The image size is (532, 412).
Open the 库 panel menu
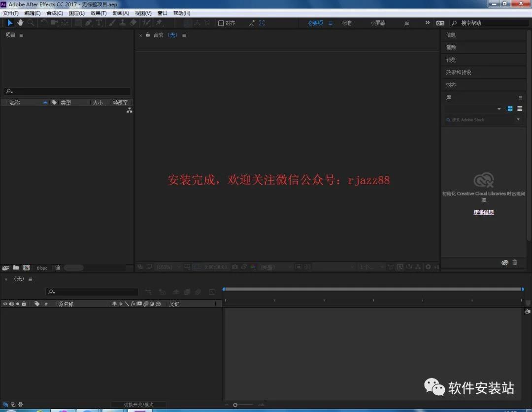[520, 97]
